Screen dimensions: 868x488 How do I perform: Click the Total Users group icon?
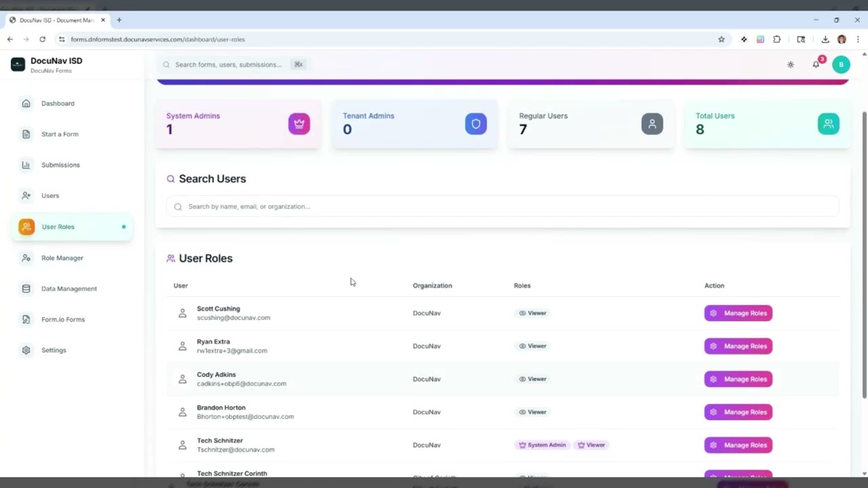coord(829,124)
